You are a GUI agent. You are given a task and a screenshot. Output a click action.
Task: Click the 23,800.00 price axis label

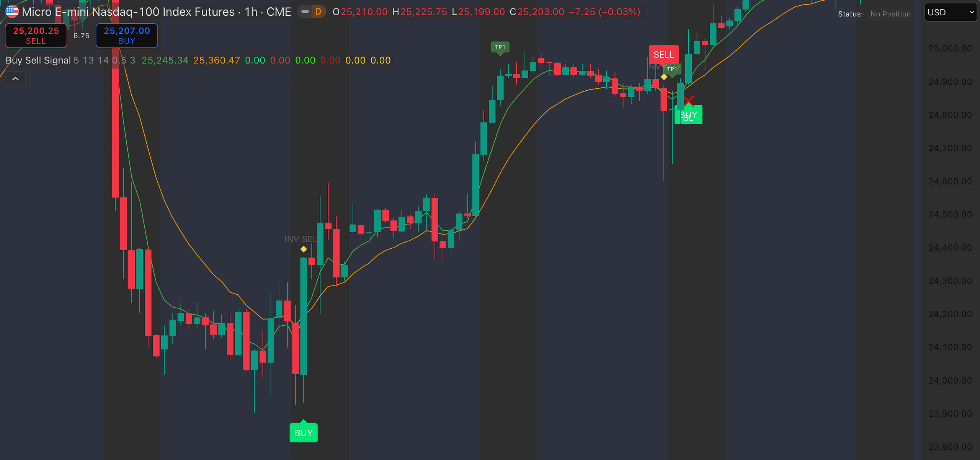coord(950,447)
